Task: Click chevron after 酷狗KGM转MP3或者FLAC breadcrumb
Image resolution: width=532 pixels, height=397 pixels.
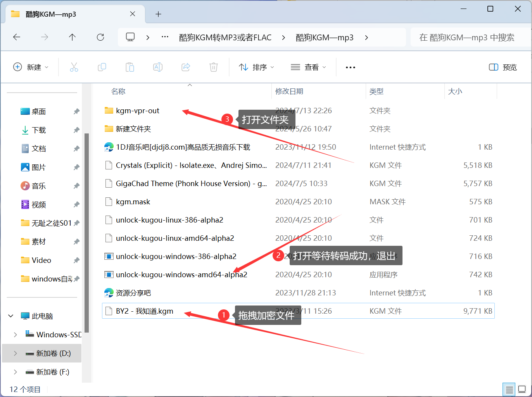Action: click(x=283, y=37)
